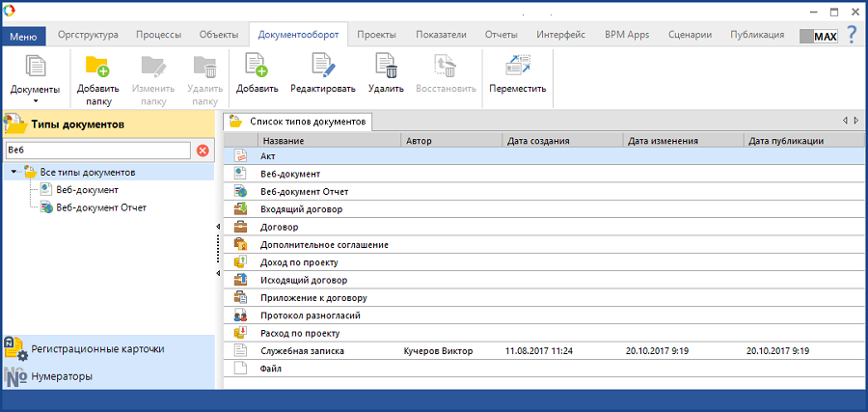
Task: Open help via the question mark icon
Action: (852, 35)
